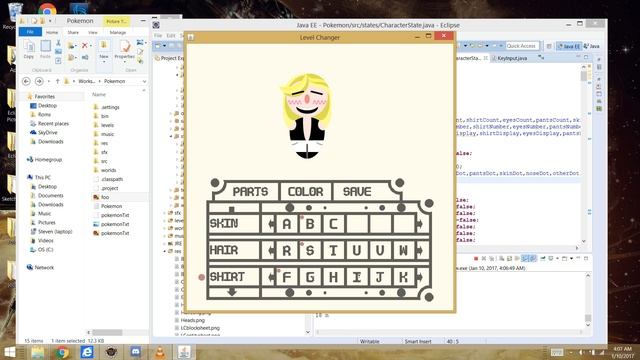
Task: Open Chrome from the taskbar
Action: point(62,352)
